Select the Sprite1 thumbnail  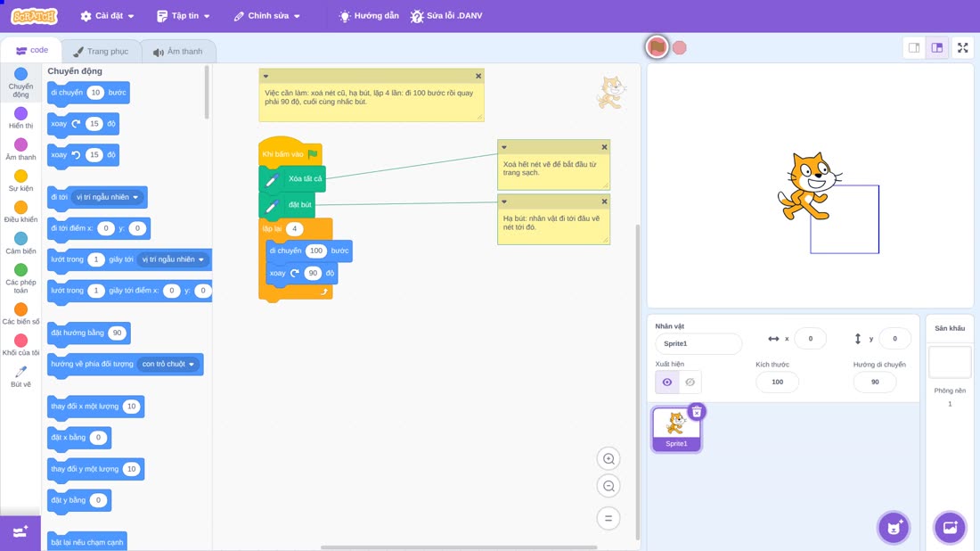point(676,429)
